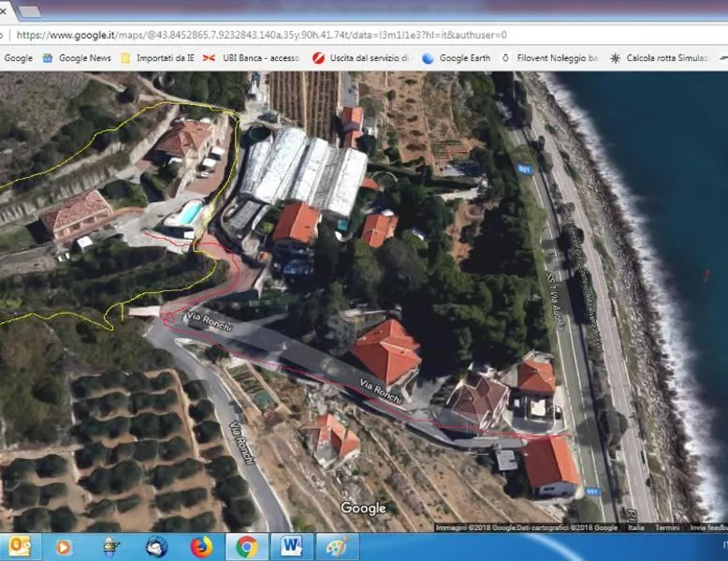Screen dimensions: 728x561
Task: Open Thunderbird from the taskbar
Action: point(156,546)
